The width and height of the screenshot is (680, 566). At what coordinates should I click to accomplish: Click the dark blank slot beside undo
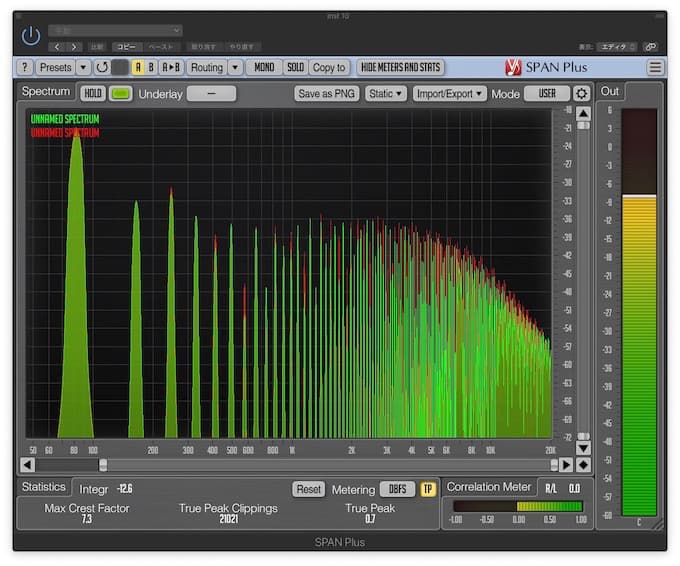120,67
